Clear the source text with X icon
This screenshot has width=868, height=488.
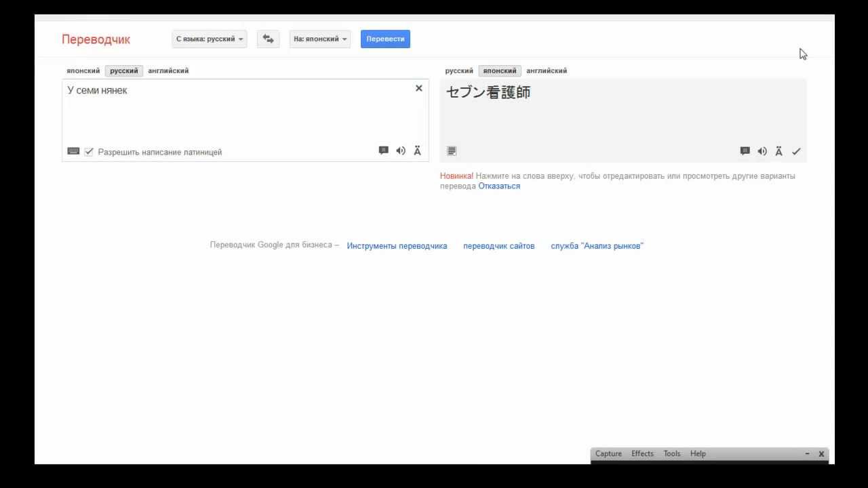coord(418,88)
